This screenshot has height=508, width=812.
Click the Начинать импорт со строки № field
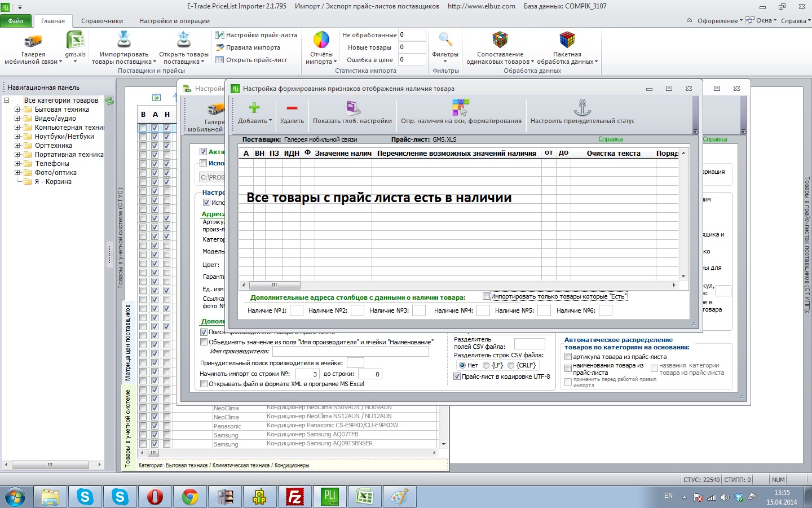(307, 374)
